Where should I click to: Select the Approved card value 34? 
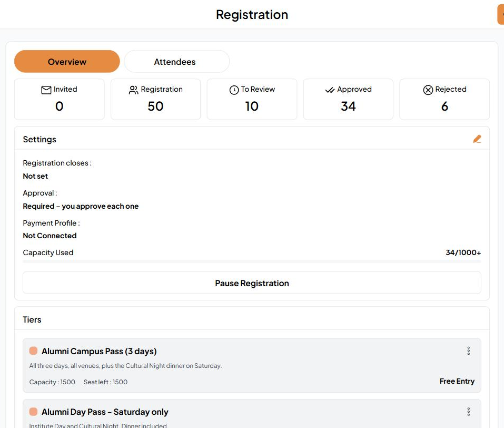348,106
